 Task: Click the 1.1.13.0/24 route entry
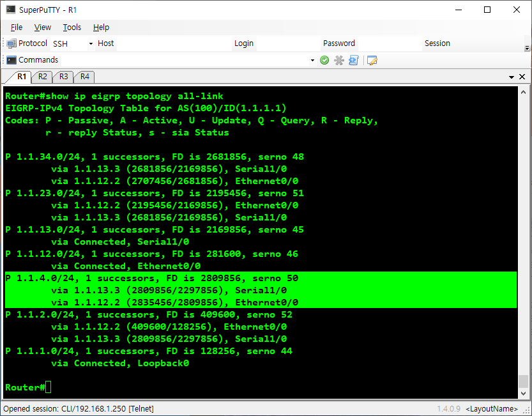[x=155, y=229]
